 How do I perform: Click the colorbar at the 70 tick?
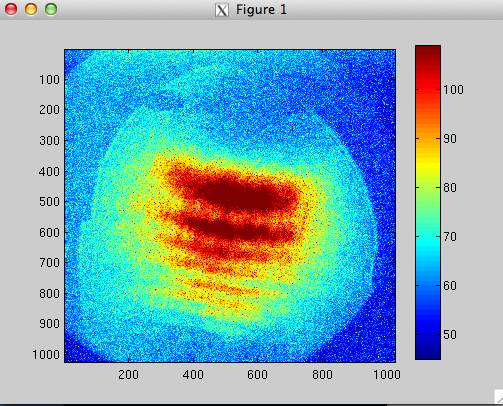pos(428,236)
